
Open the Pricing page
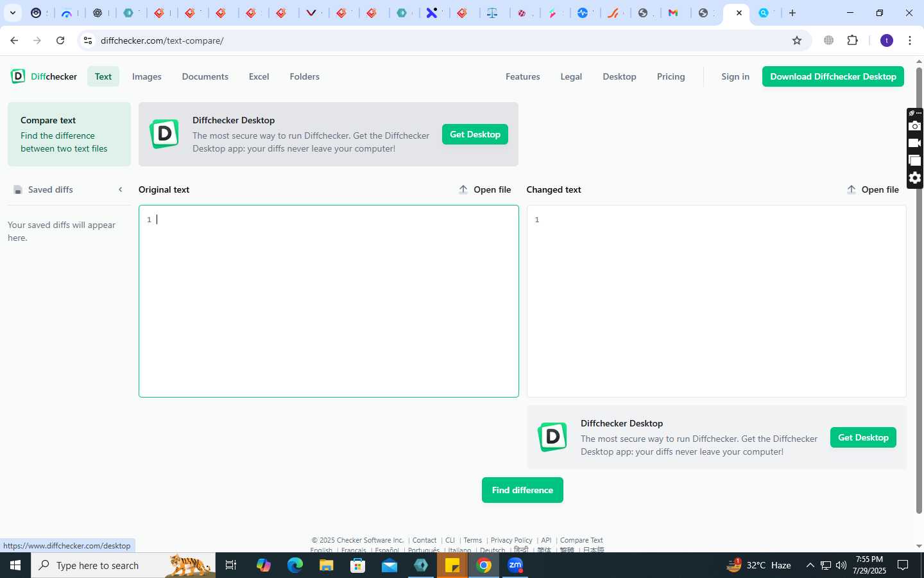[x=671, y=76]
